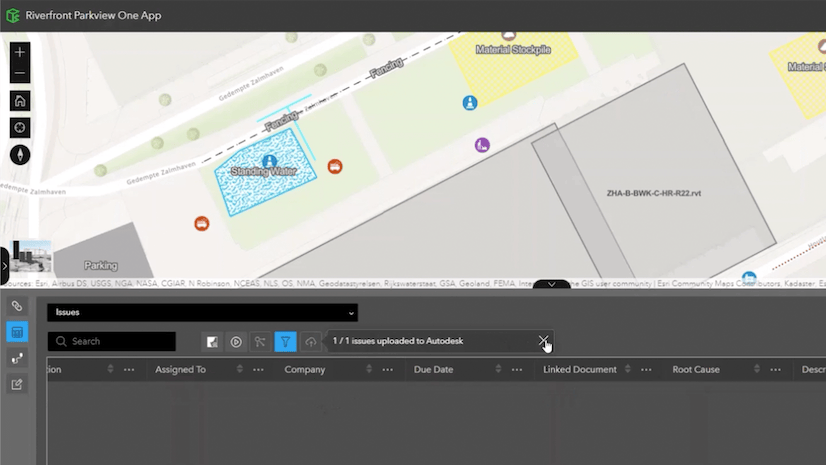Image resolution: width=826 pixels, height=465 pixels.
Task: Open the Riverfront Parkview app logo
Action: [13, 15]
